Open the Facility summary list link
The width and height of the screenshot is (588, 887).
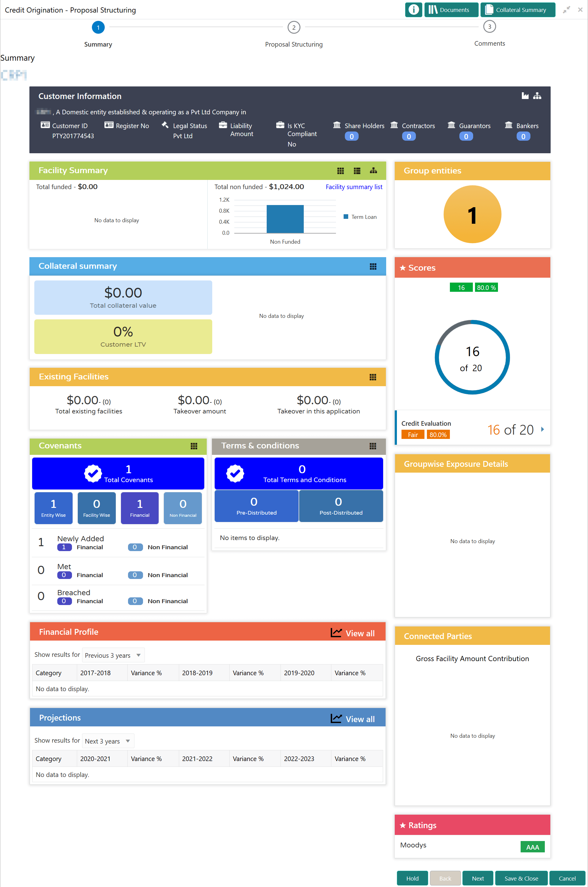[354, 187]
